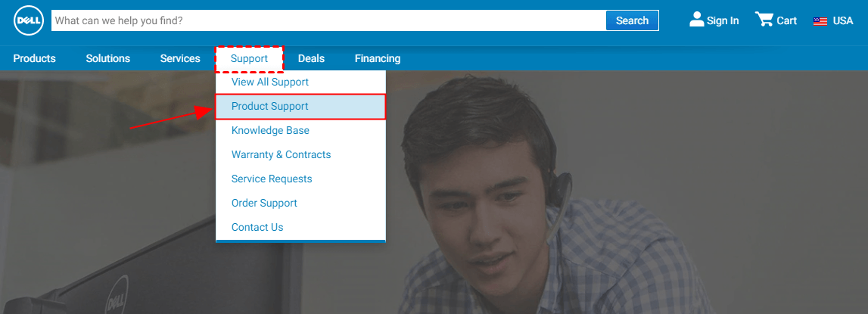868x314 pixels.
Task: Select Service Requests option
Action: (x=272, y=179)
